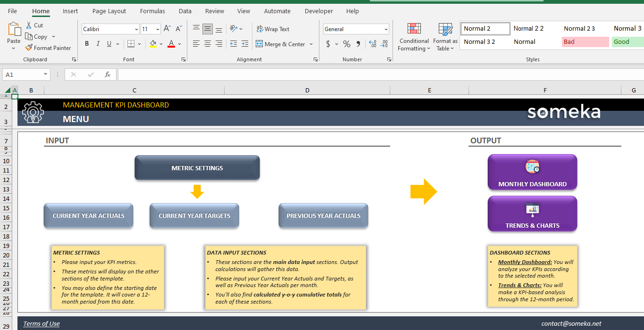
Task: Expand the General number format dropdown
Action: click(386, 29)
